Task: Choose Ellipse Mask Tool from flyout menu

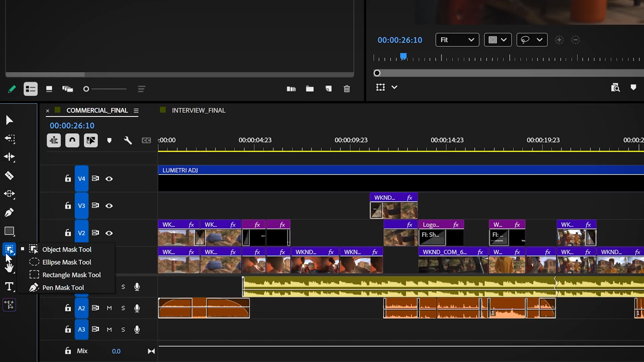Action: click(67, 262)
